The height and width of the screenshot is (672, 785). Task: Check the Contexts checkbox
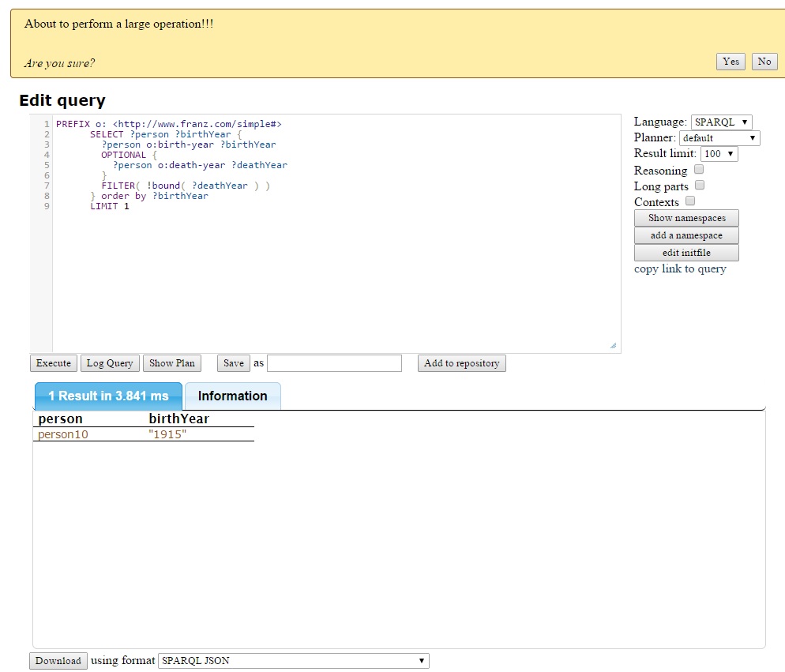pyautogui.click(x=690, y=201)
